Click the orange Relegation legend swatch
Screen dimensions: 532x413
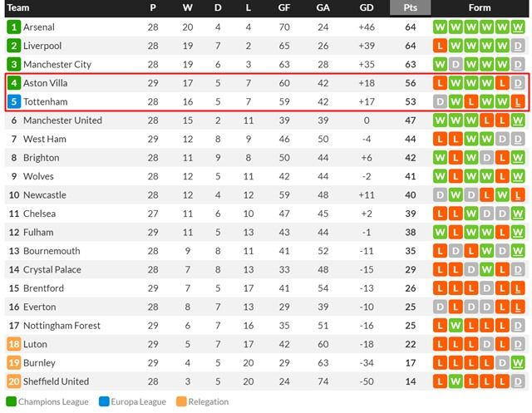184,402
